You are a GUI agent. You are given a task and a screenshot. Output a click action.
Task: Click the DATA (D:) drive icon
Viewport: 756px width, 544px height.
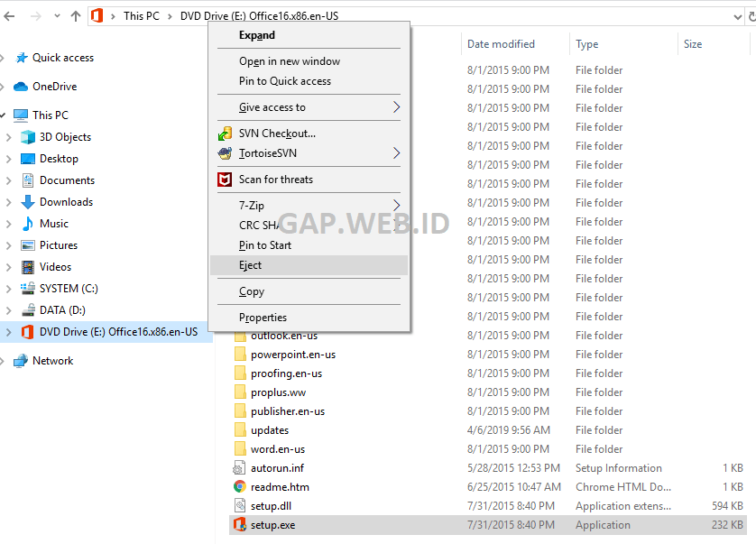pyautogui.click(x=28, y=310)
